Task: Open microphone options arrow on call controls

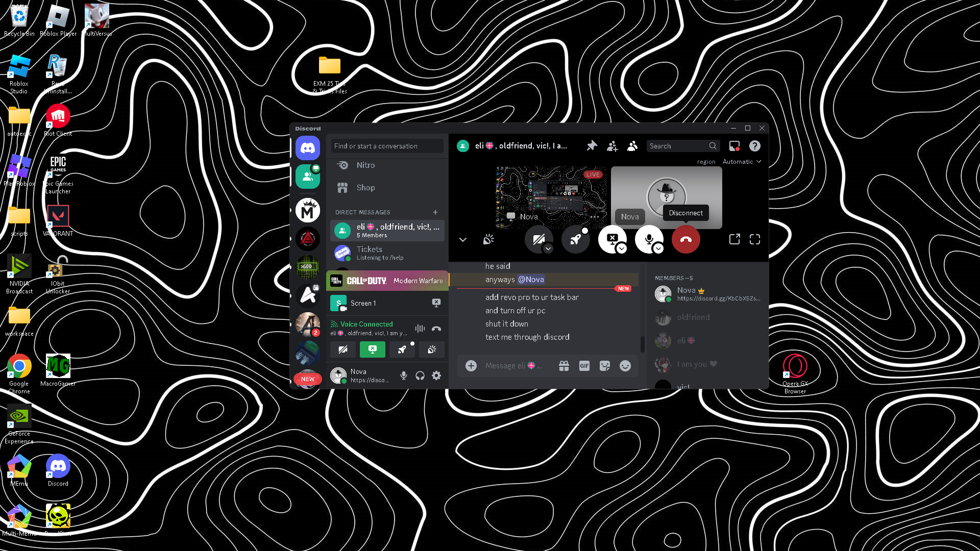Action: point(658,248)
